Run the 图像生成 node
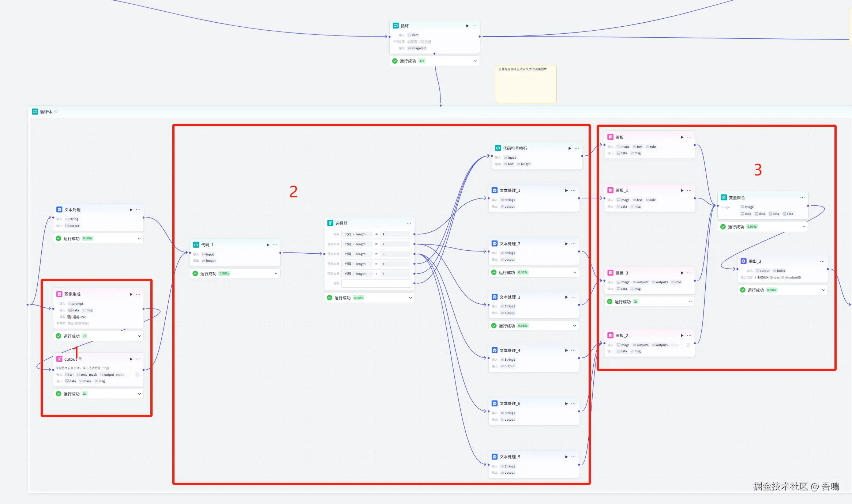Screen dimensions: 852x504 tap(131, 294)
